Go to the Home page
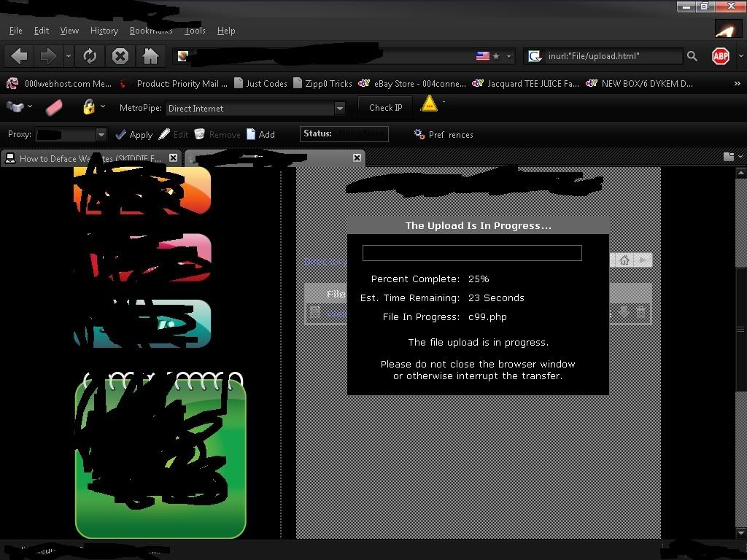747x560 pixels. click(150, 56)
